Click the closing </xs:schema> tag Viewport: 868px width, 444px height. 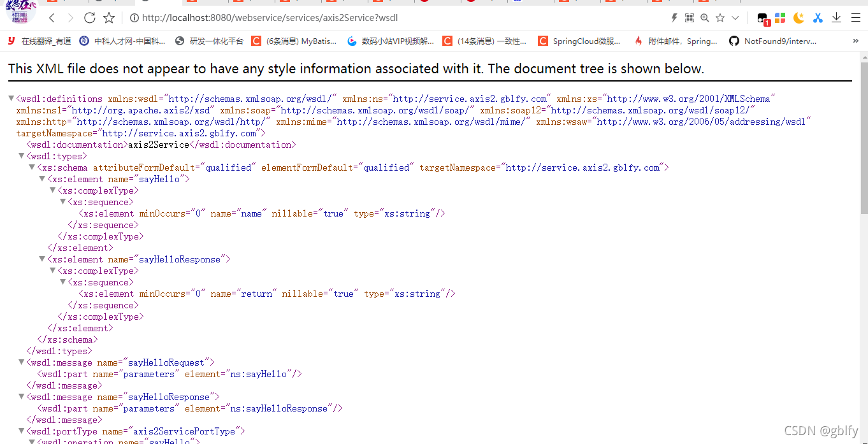[68, 340]
